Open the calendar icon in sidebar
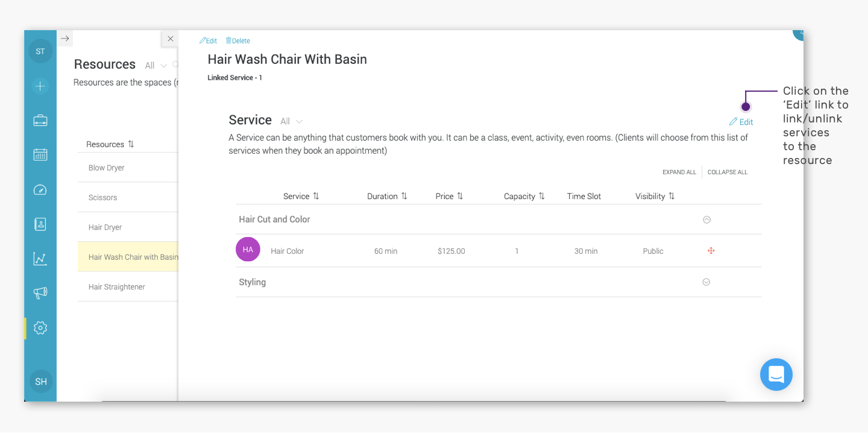 coord(40,154)
